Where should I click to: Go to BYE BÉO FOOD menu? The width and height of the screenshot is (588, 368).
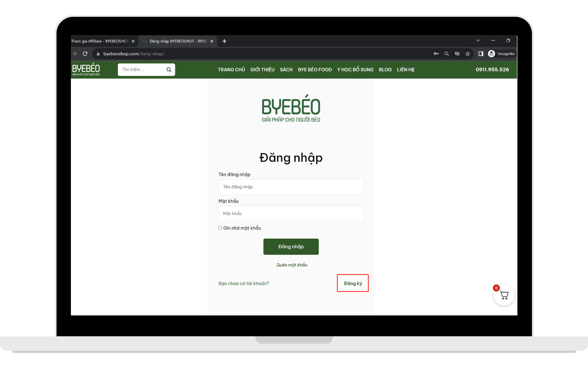coord(315,70)
